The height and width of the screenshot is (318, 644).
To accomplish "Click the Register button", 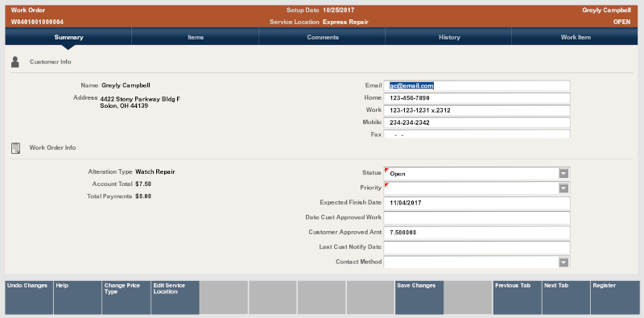I will tap(615, 297).
